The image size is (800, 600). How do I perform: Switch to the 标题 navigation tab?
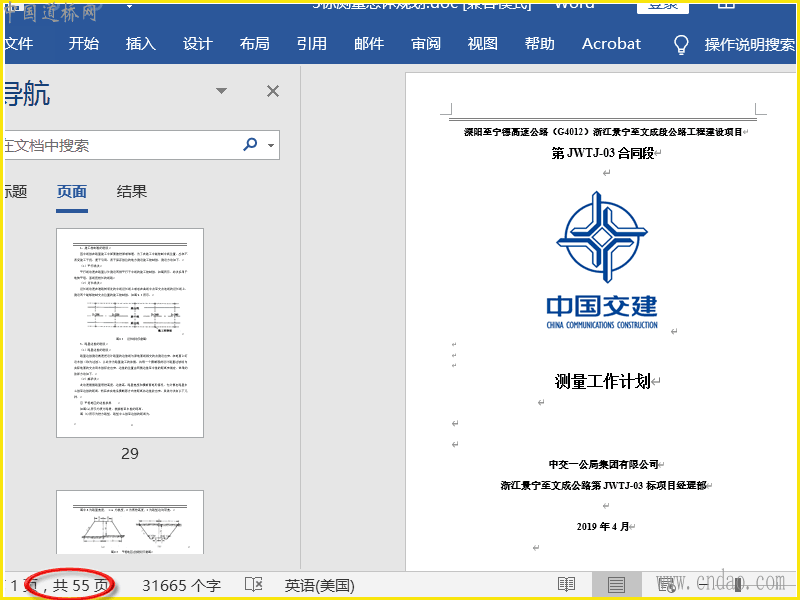(16, 192)
